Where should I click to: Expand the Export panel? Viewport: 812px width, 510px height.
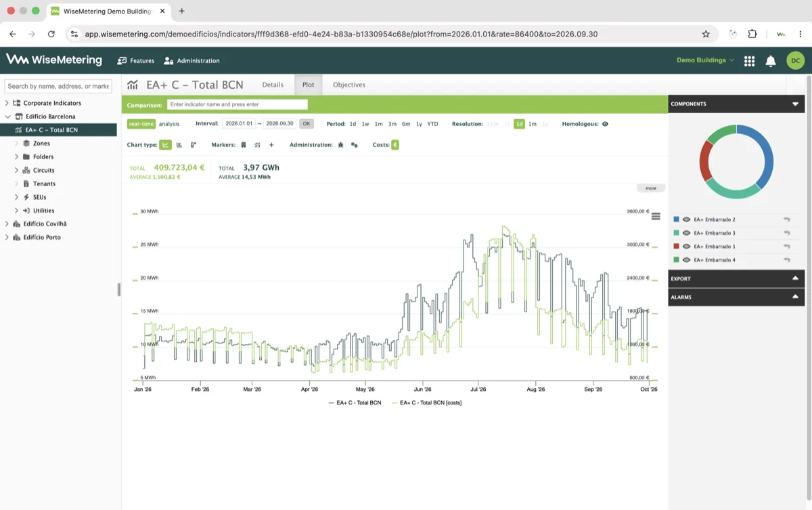[x=795, y=278]
